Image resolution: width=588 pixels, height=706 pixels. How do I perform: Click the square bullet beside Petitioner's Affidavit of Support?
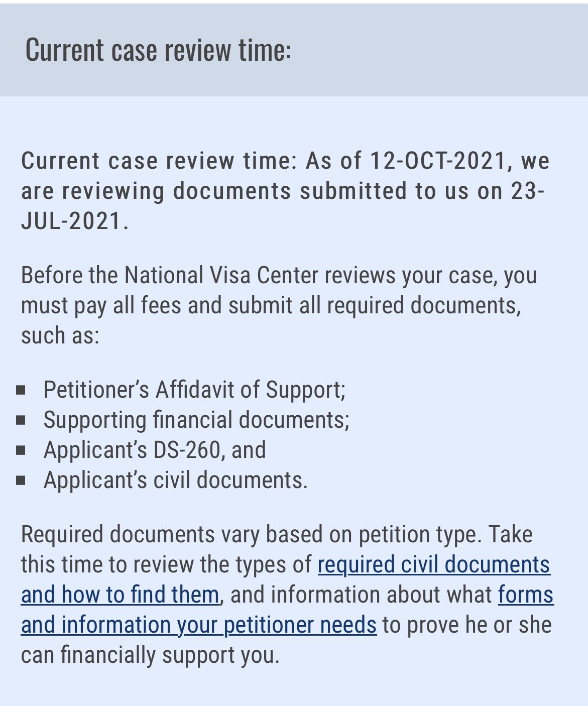point(21,390)
